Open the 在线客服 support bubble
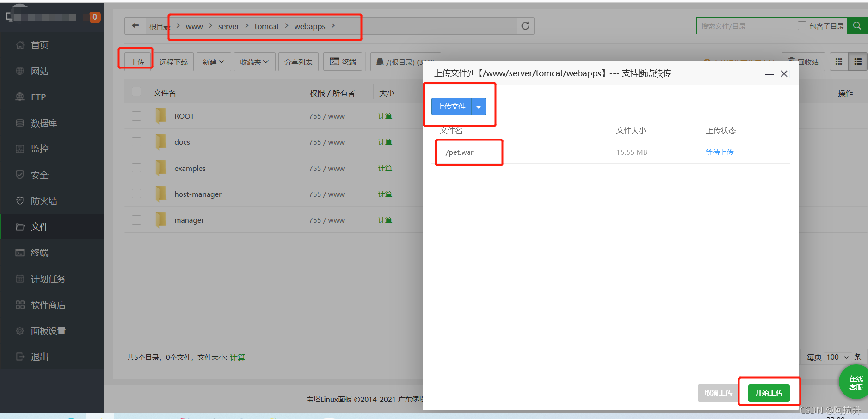 point(855,383)
